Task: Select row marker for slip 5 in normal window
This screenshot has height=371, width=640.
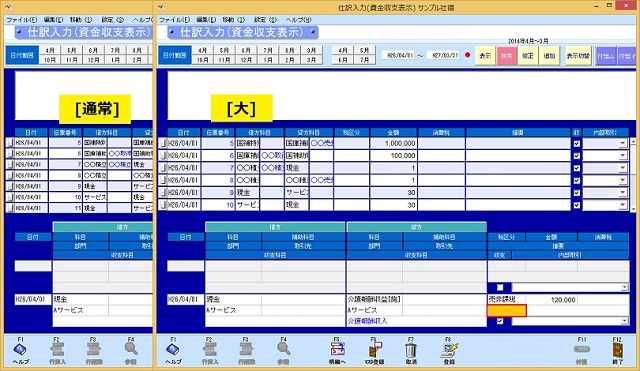Action: pyautogui.click(x=10, y=143)
